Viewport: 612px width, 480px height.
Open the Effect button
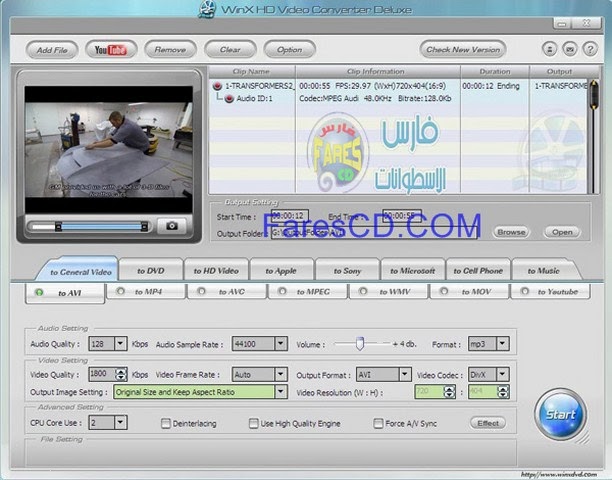click(x=488, y=423)
